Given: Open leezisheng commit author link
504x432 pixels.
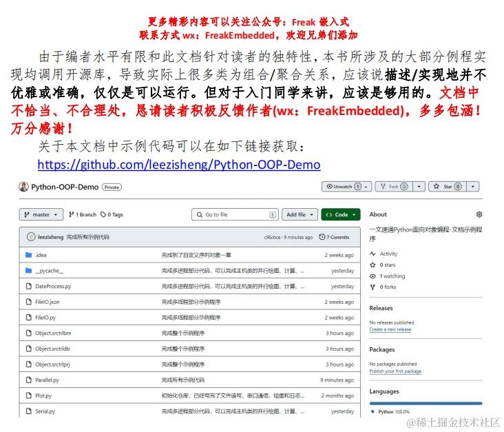Looking at the screenshot, I should tap(50, 237).
